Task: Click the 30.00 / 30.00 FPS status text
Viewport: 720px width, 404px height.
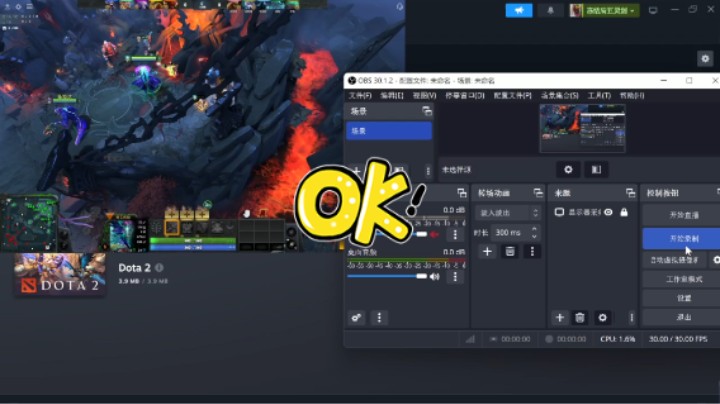Action: point(678,339)
